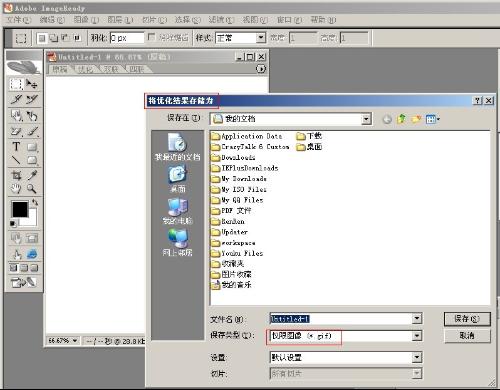Open the Image menu

(x=86, y=20)
